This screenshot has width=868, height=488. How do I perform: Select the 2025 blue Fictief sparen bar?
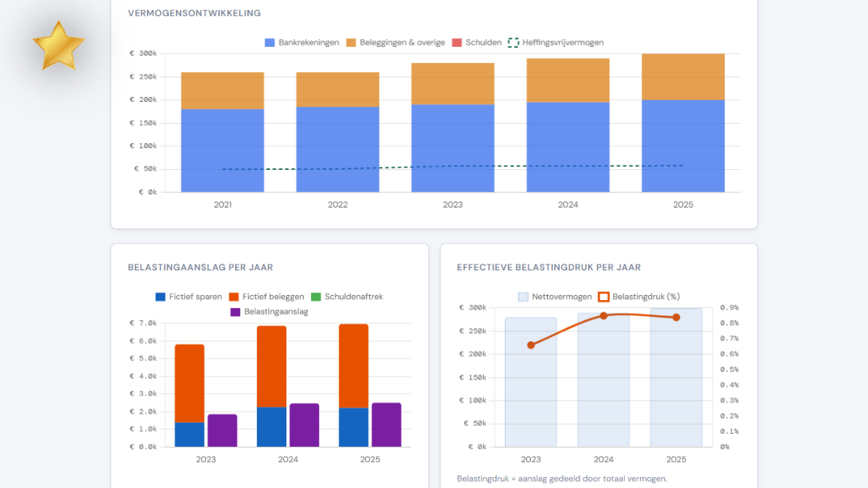pos(354,427)
